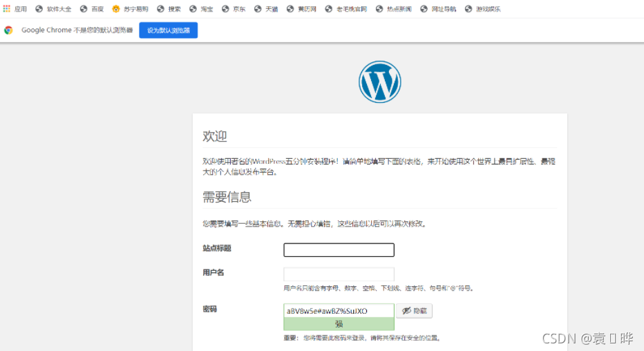The image size is (644, 351).
Task: Open the 淘宝 bookmark
Action: 201,8
